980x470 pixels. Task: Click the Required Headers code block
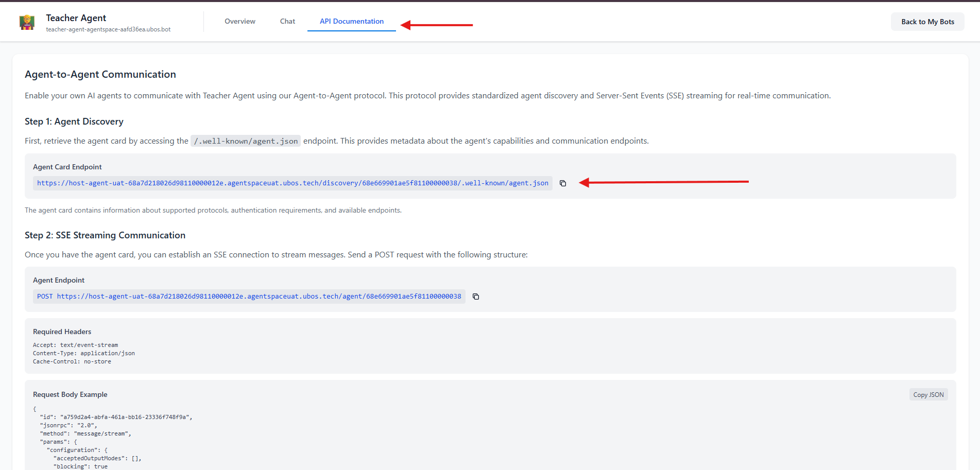(84, 353)
